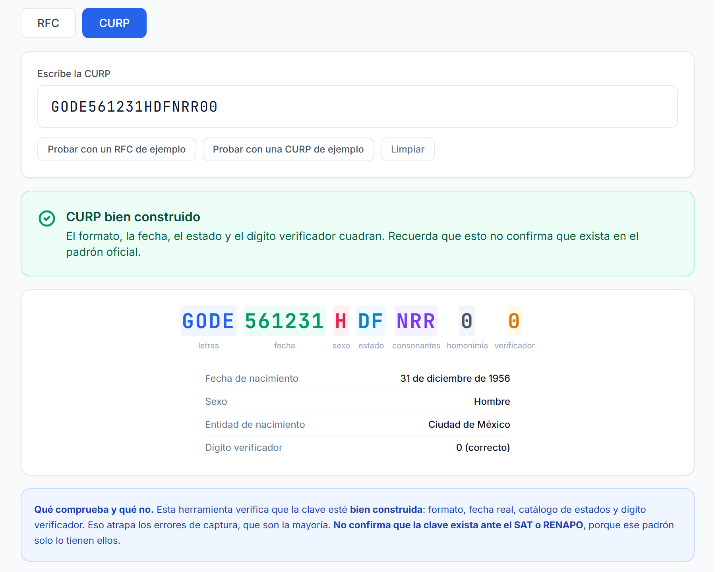Screen dimensions: 728x572
Task: Select the CURP tab
Action: [x=114, y=23]
